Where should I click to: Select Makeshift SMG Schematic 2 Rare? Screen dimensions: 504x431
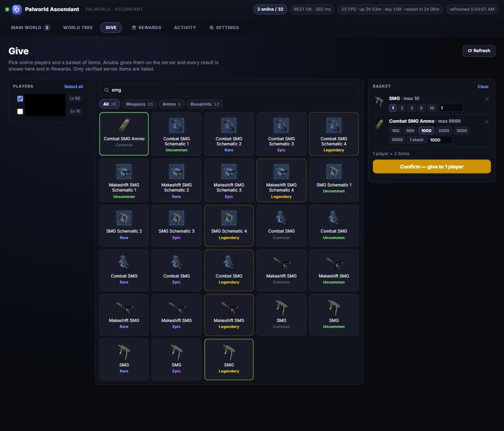coord(176,180)
